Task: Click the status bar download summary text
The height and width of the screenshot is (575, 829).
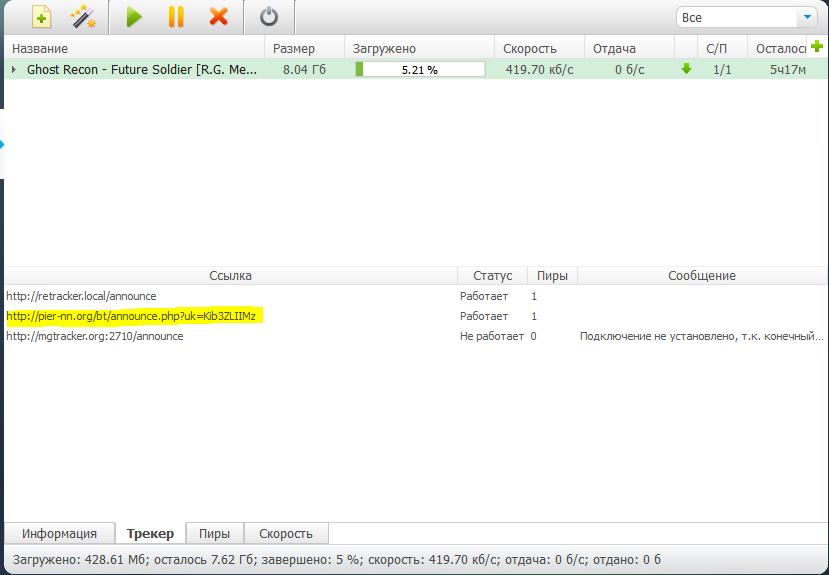Action: 337,559
